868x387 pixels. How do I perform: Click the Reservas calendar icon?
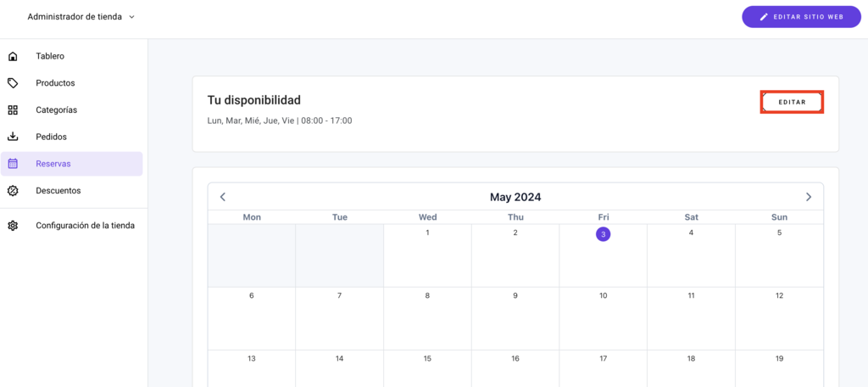[x=13, y=164]
